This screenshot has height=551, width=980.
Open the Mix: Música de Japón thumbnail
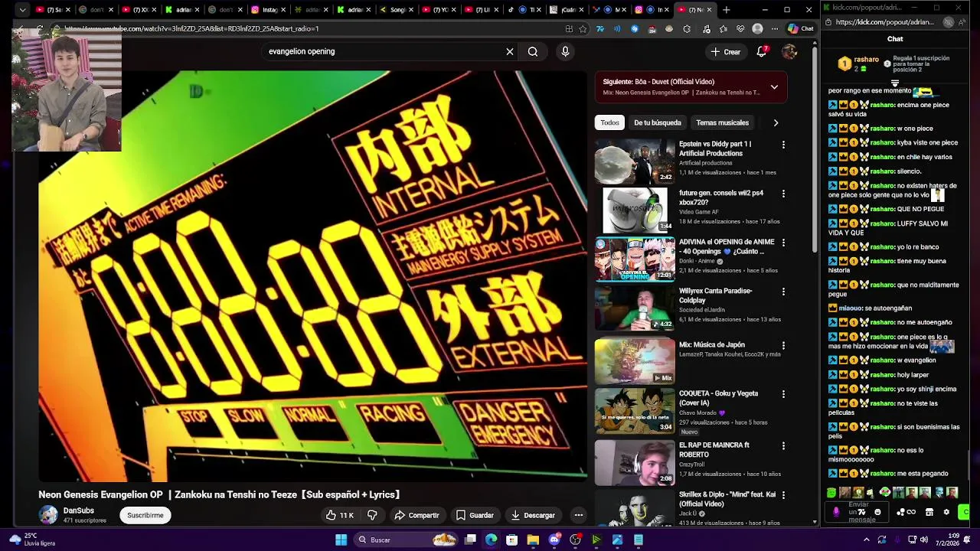(635, 361)
